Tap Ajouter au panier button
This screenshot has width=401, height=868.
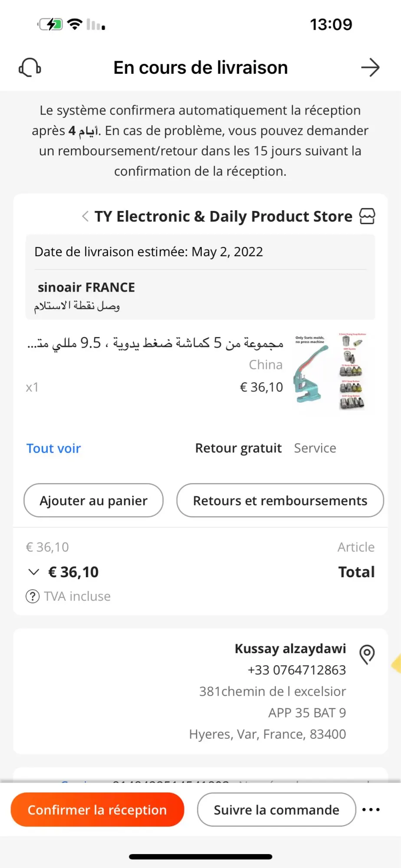(94, 500)
